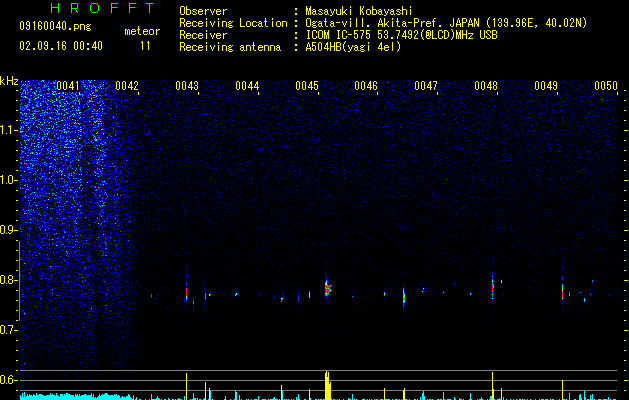The image size is (629, 400).
Task: Click the 'Receiving Location' label
Action: coord(233,23)
